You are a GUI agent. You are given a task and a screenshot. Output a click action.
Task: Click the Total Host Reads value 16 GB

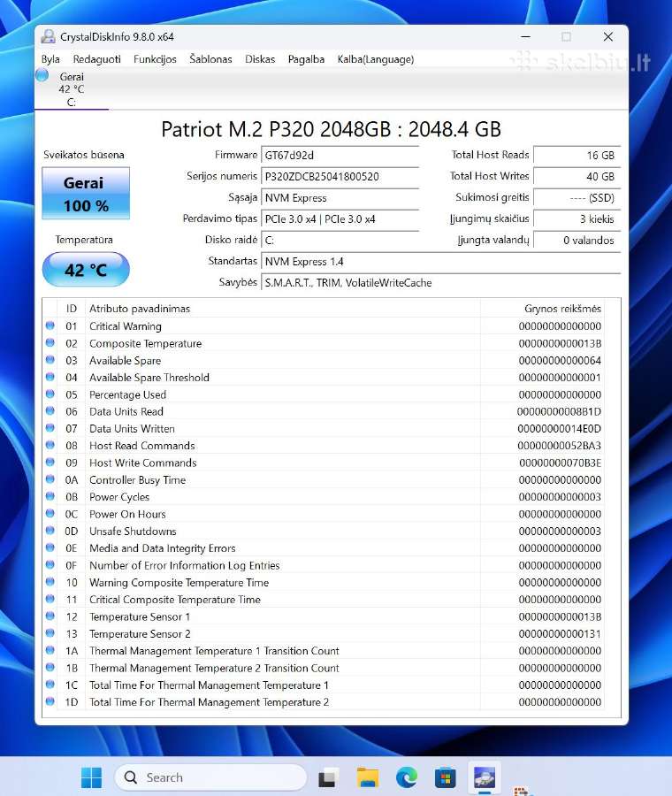click(577, 156)
